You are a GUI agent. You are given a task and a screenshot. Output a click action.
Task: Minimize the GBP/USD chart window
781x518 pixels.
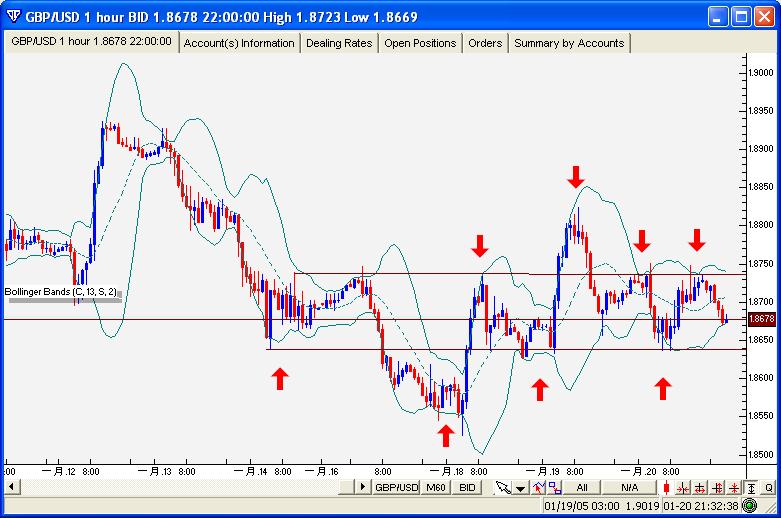pyautogui.click(x=718, y=17)
